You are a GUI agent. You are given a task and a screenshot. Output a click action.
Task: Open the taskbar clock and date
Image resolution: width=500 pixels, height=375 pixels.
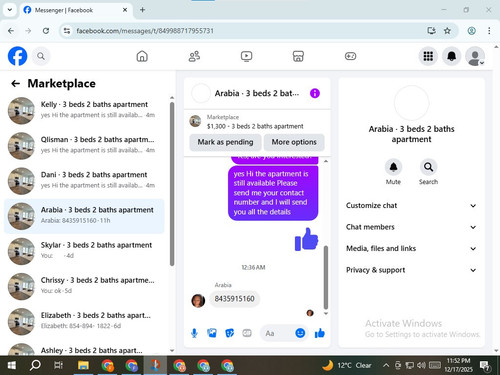[459, 365]
